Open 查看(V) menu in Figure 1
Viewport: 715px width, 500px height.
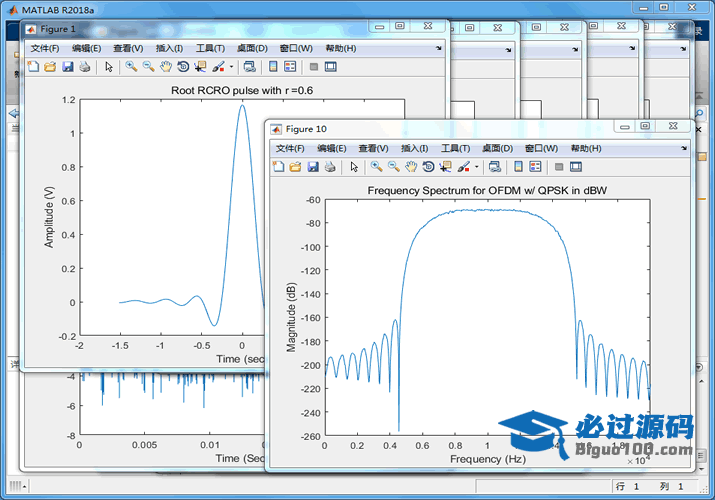[128, 48]
